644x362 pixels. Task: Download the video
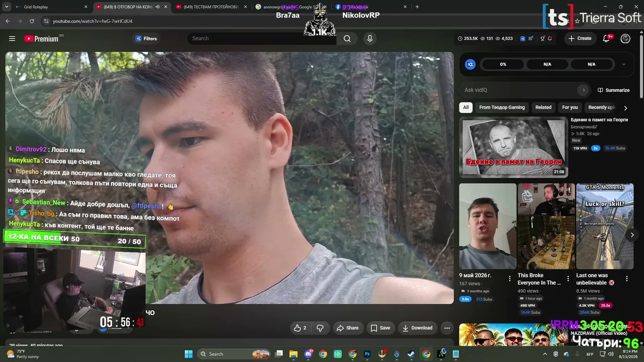click(417, 328)
